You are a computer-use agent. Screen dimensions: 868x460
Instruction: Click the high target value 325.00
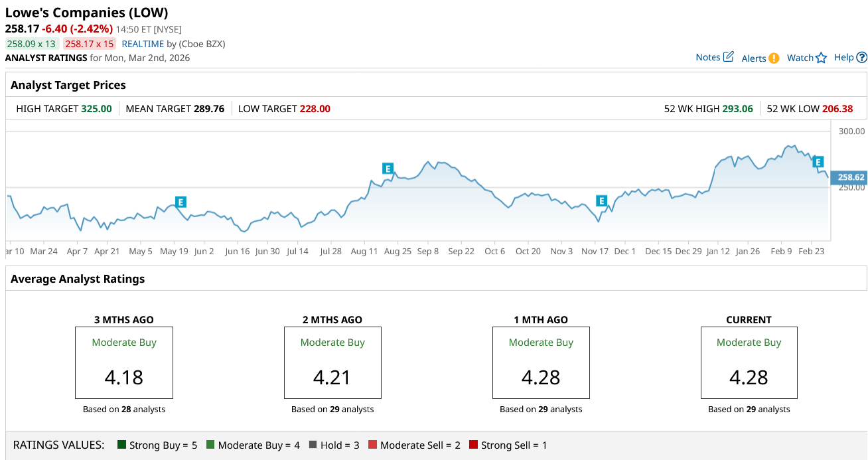(96, 109)
